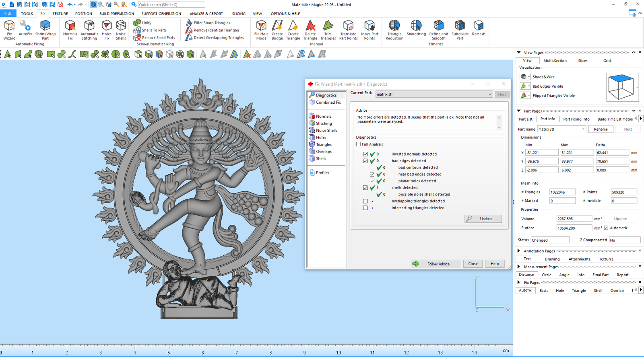Image resolution: width=644 pixels, height=357 pixels.
Task: Choose the Holes Fix tool
Action: click(107, 30)
